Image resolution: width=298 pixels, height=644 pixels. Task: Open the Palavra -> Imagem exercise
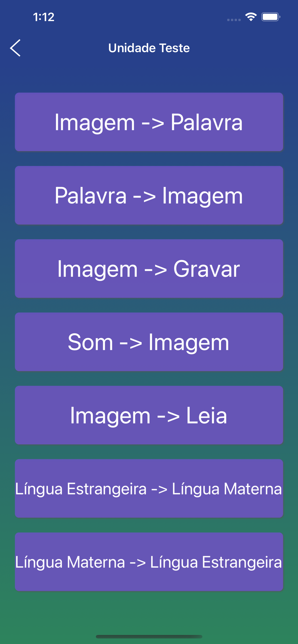[x=149, y=195]
